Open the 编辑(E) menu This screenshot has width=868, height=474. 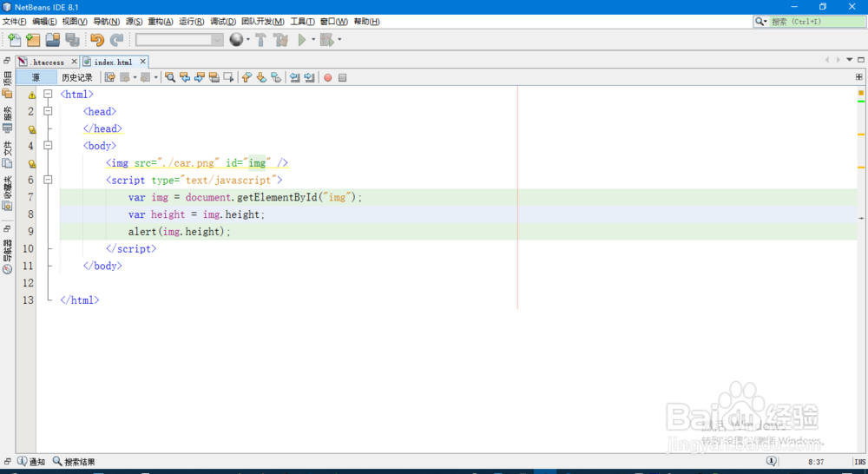[44, 22]
